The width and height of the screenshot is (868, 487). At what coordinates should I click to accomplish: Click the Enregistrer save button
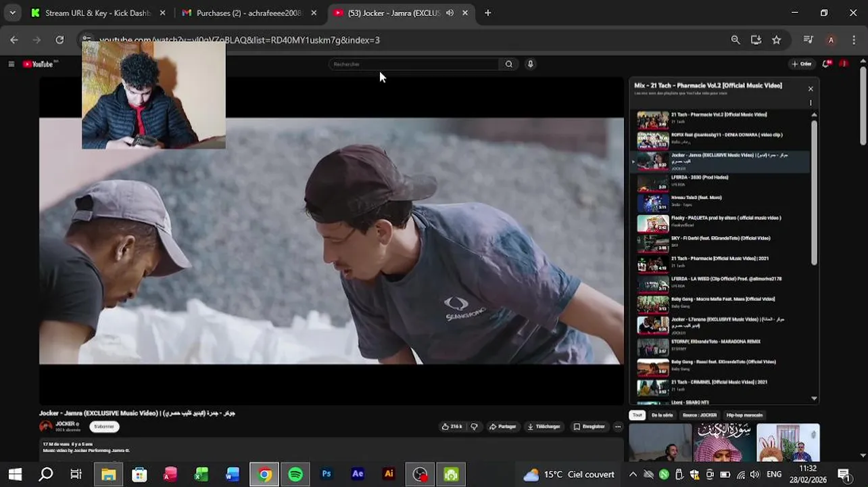pos(589,427)
